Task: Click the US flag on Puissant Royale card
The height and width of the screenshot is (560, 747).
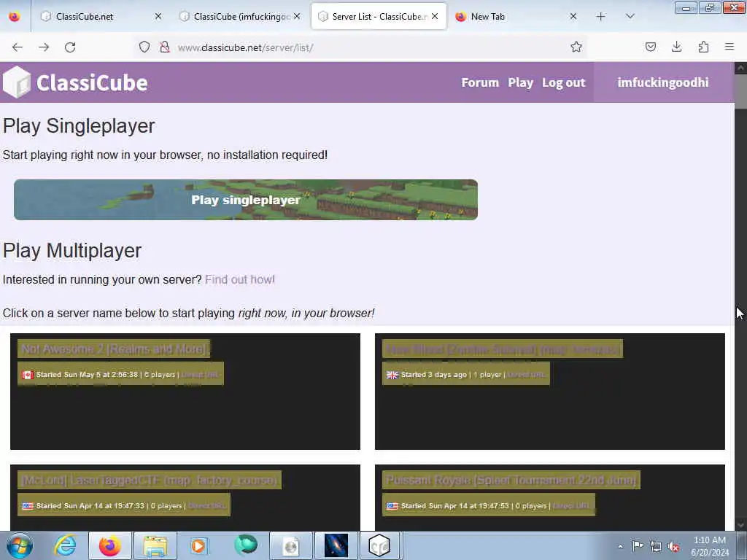Action: [392, 506]
